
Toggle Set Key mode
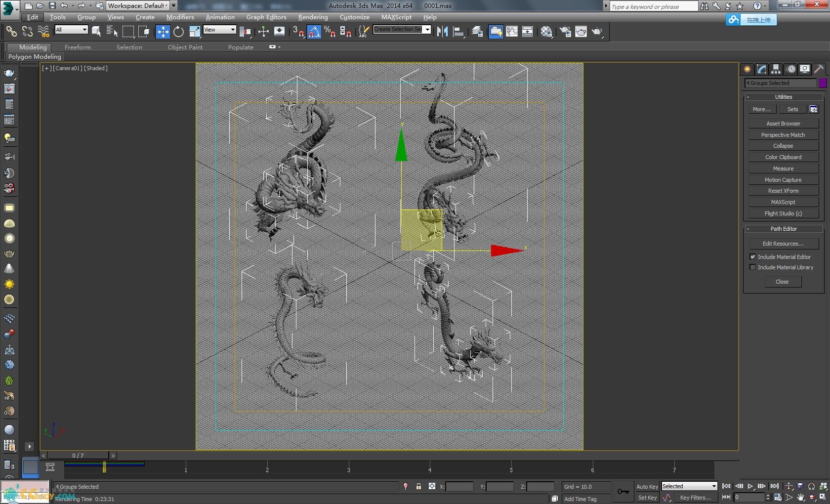(x=647, y=498)
